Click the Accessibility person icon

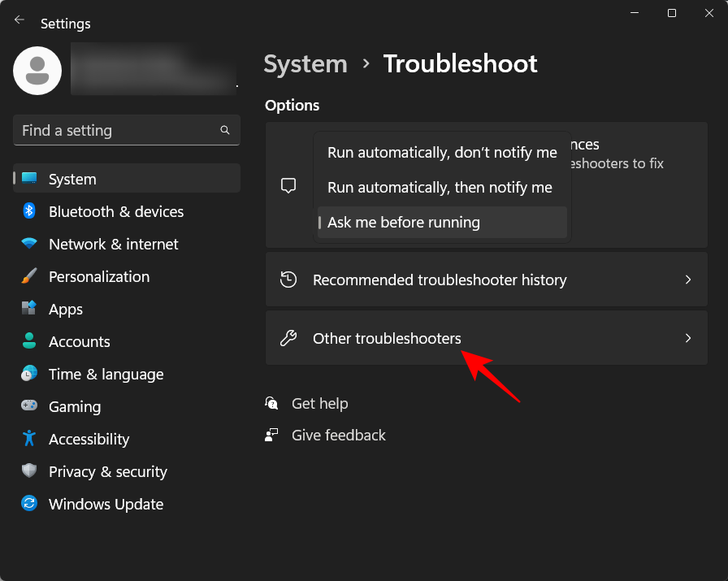click(x=30, y=439)
